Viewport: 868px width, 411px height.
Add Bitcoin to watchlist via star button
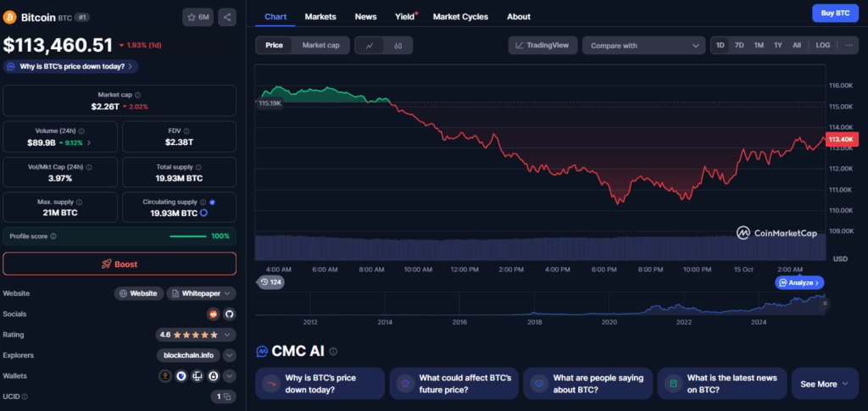198,17
